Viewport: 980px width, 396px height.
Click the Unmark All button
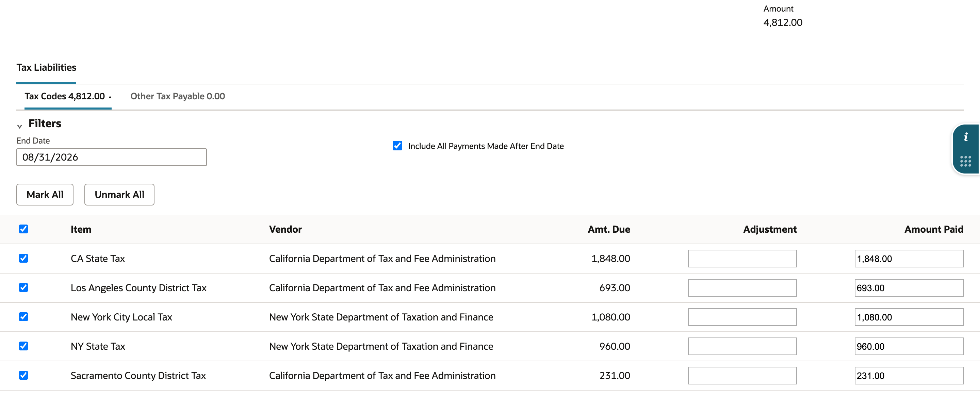[119, 194]
